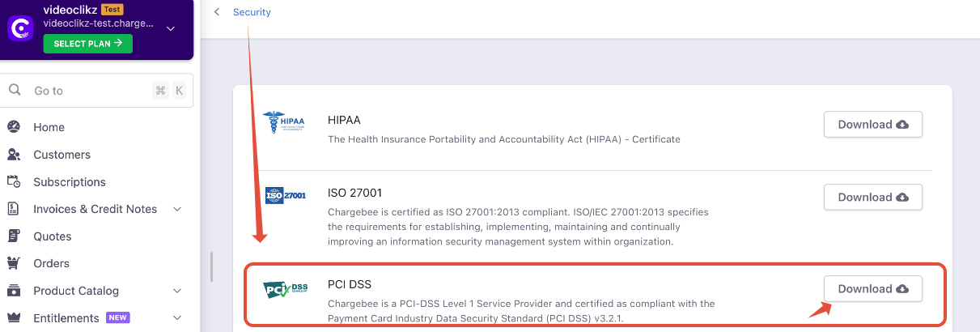Expand the Product Catalog chevron
The height and width of the screenshot is (332, 980).
tap(177, 291)
